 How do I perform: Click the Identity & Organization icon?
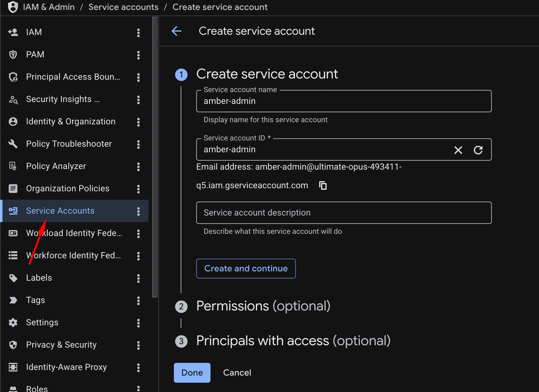tap(13, 122)
